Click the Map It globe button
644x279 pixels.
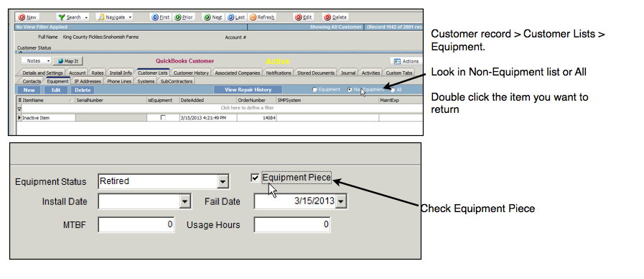[x=67, y=61]
